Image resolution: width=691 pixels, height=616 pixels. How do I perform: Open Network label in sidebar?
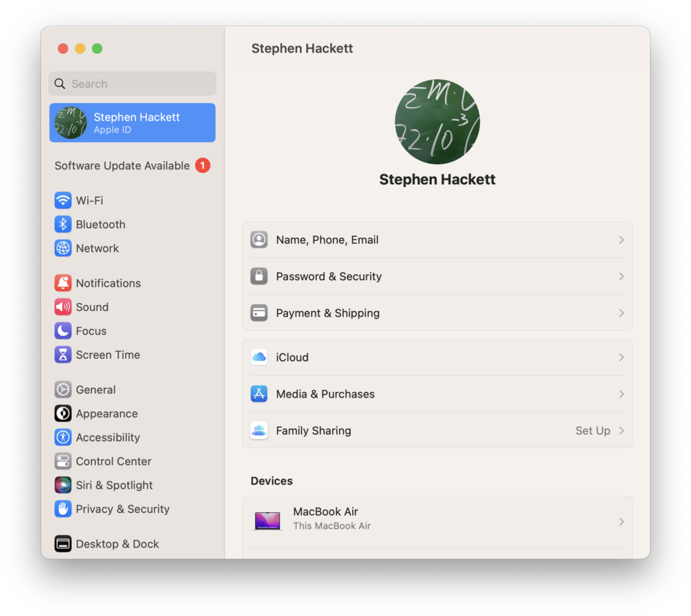(97, 248)
